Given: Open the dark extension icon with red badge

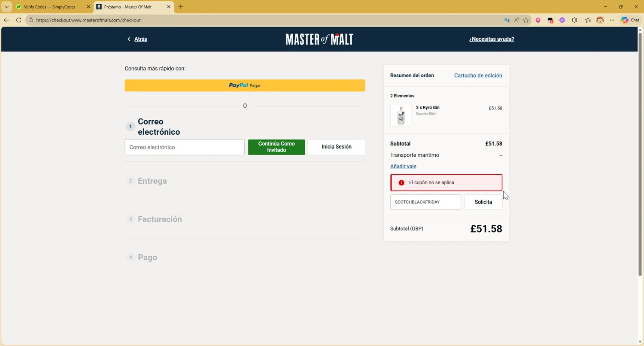Looking at the screenshot, I should point(550,20).
